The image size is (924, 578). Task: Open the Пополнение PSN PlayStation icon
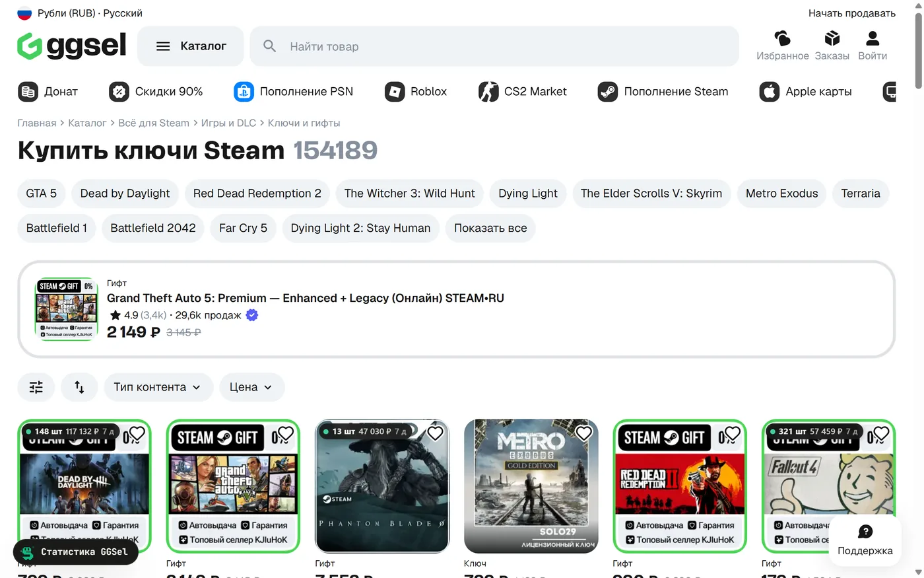tap(244, 92)
